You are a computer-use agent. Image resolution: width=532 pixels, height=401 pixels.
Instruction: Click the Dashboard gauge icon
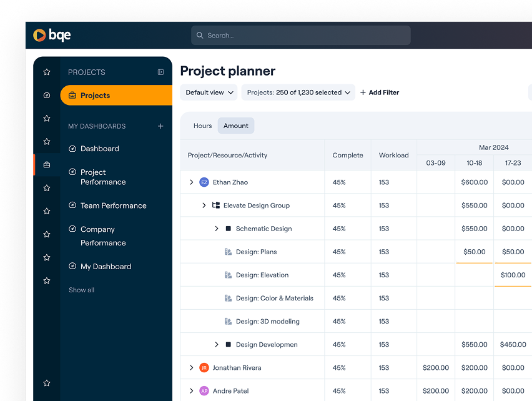(x=72, y=148)
